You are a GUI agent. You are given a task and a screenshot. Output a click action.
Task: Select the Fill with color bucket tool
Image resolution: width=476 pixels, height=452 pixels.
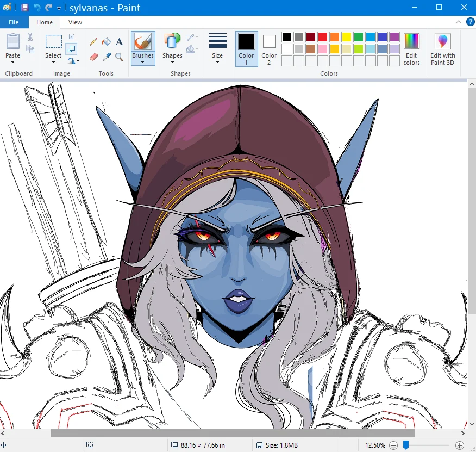[x=107, y=42]
